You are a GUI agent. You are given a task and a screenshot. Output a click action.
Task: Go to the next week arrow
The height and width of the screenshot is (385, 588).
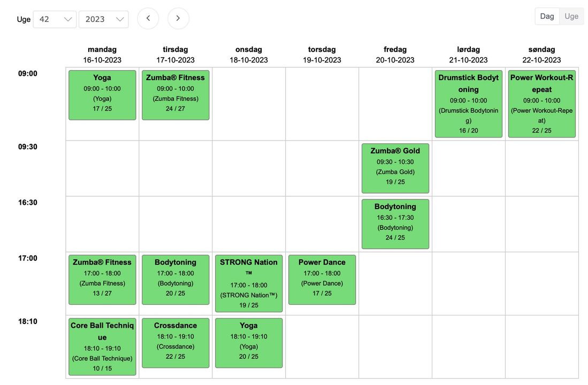(178, 19)
